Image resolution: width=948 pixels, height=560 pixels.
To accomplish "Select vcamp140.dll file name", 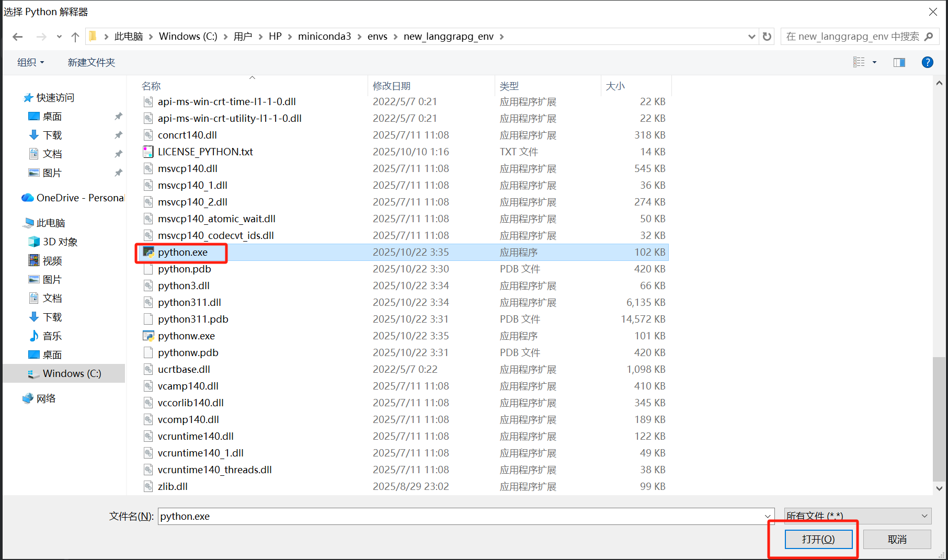I will pos(188,386).
